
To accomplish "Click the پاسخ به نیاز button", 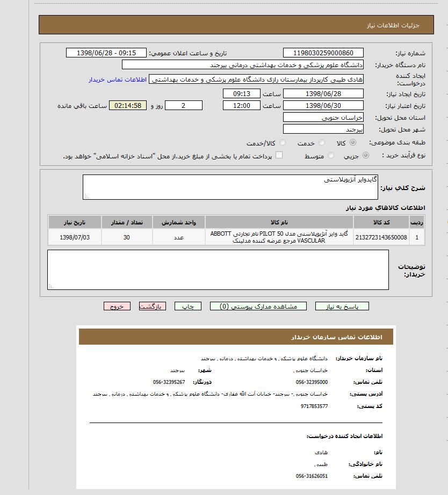I will [342, 306].
